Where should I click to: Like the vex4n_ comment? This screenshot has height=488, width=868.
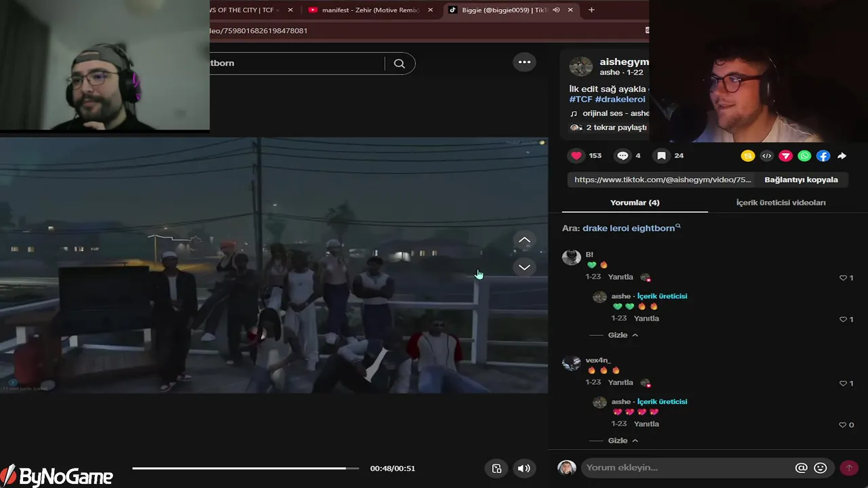(844, 384)
